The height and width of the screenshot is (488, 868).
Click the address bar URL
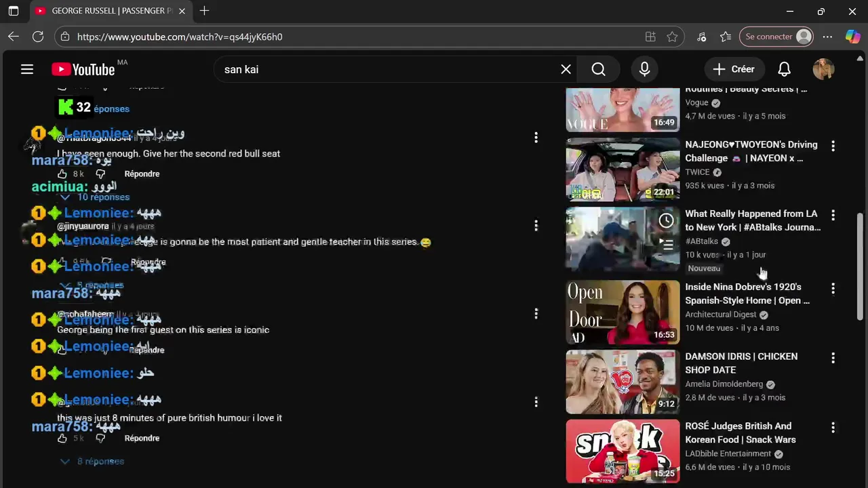[180, 37]
